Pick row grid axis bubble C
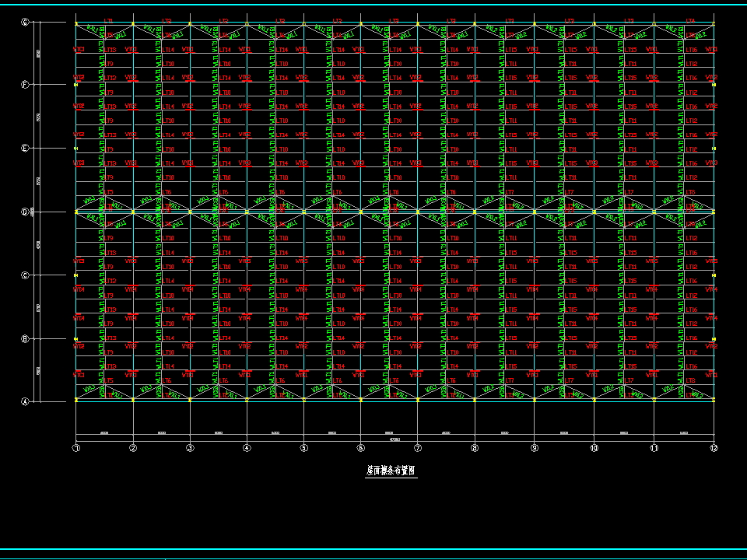Viewport: 747px width, 560px height. click(x=25, y=275)
